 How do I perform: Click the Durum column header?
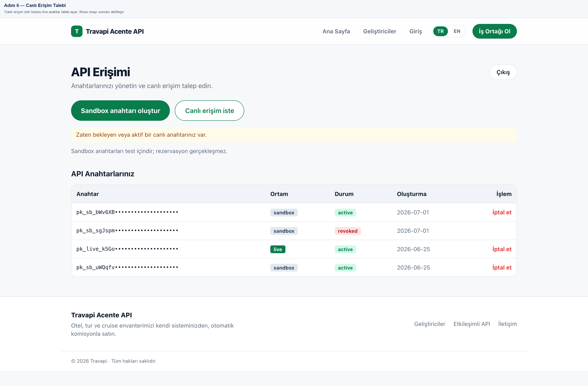coord(344,194)
